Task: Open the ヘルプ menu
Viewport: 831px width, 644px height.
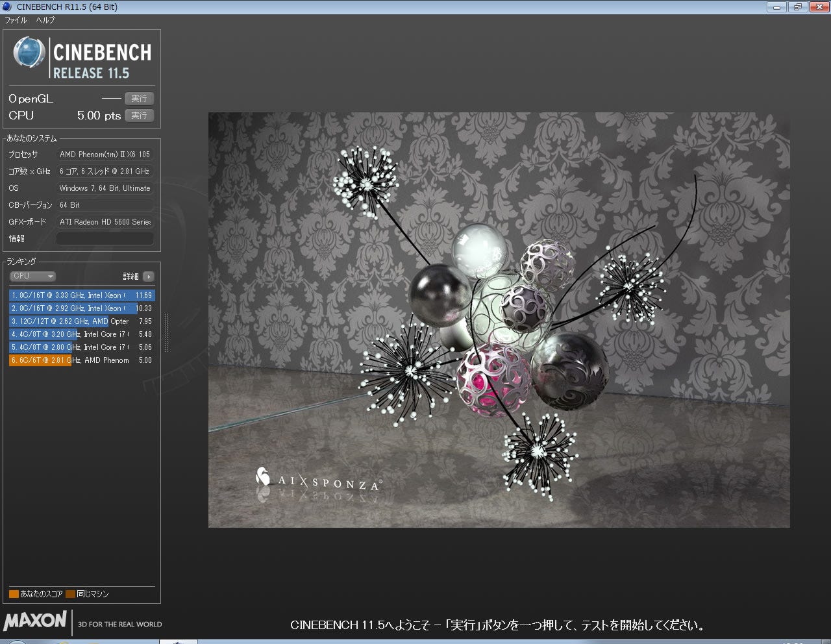Action: [x=45, y=20]
